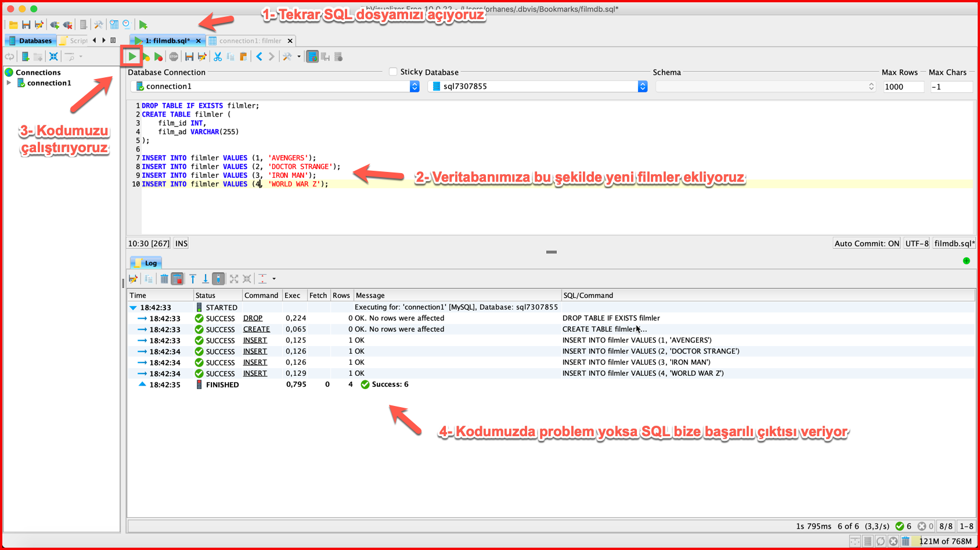The image size is (980, 550).
Task: Toggle auto-scroll log button
Action: 218,279
